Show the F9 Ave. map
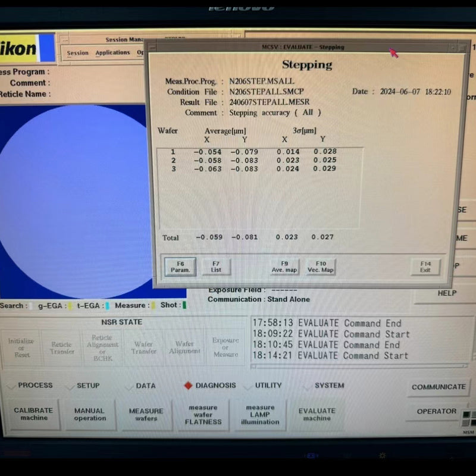This screenshot has width=476, height=476. point(284,267)
